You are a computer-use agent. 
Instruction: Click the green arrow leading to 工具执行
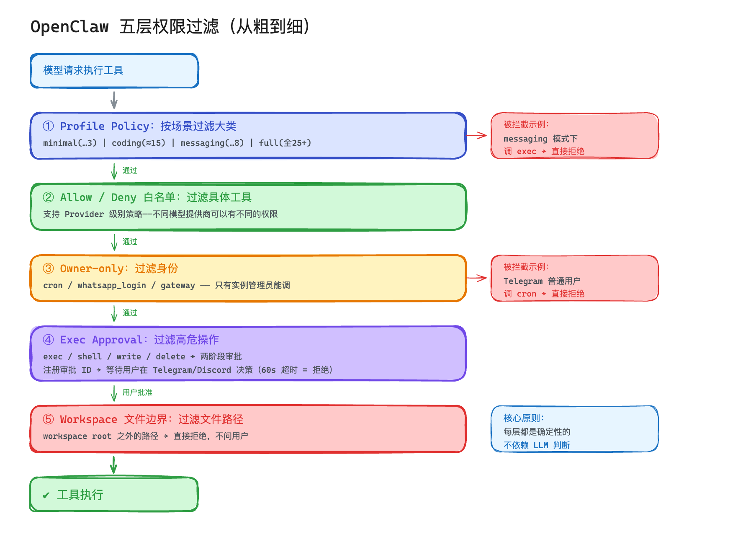[x=113, y=465]
